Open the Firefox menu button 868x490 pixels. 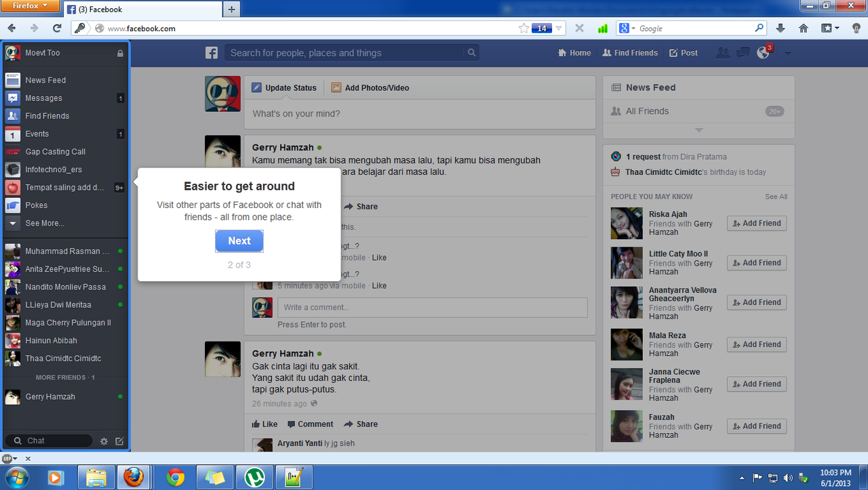click(x=31, y=5)
